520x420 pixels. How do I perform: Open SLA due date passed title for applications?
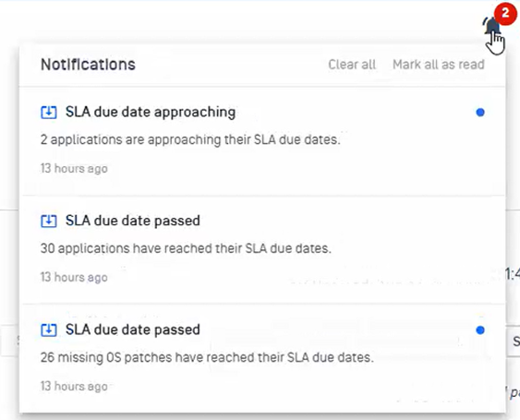tap(133, 221)
